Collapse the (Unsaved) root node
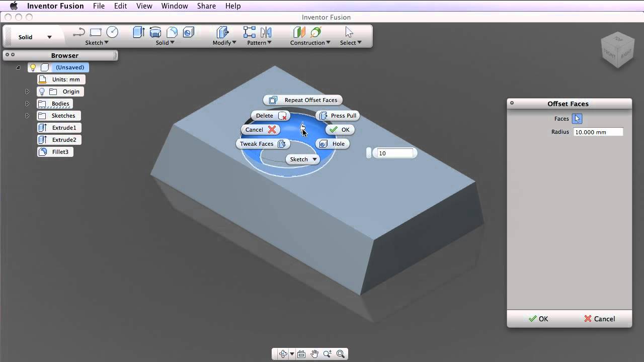Image resolution: width=644 pixels, height=362 pixels. click(x=18, y=67)
